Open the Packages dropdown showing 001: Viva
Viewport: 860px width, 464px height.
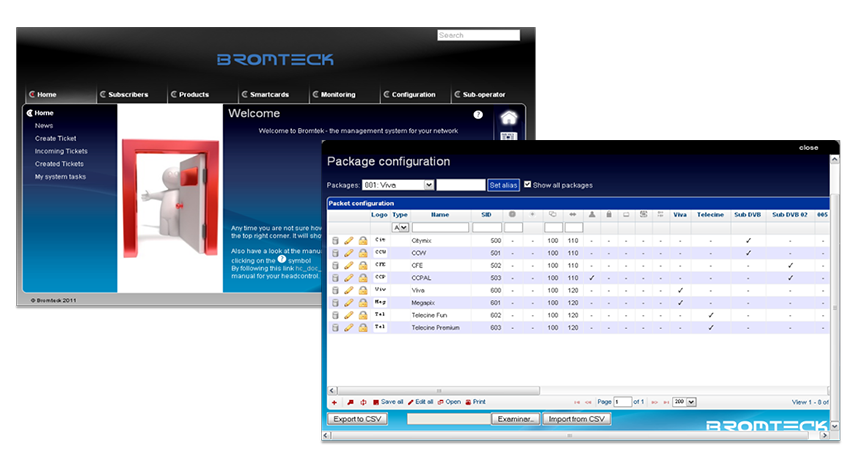[398, 185]
